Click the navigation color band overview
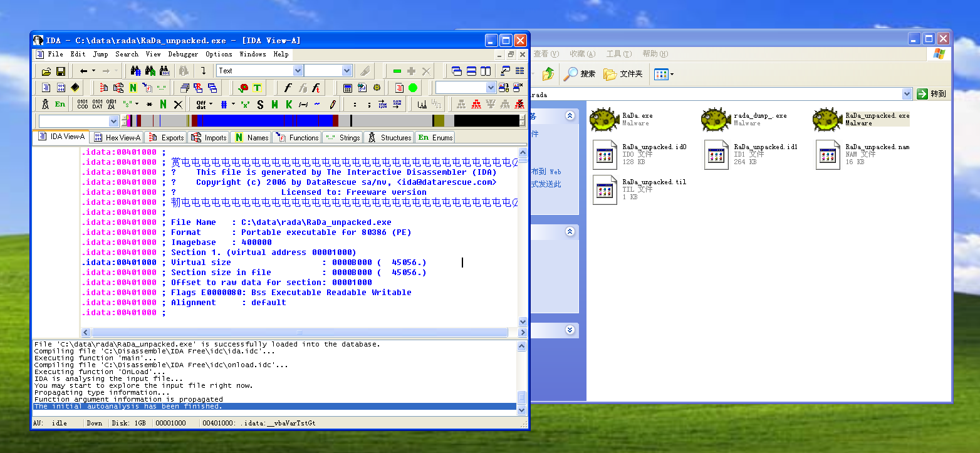This screenshot has height=453, width=980. tap(324, 120)
